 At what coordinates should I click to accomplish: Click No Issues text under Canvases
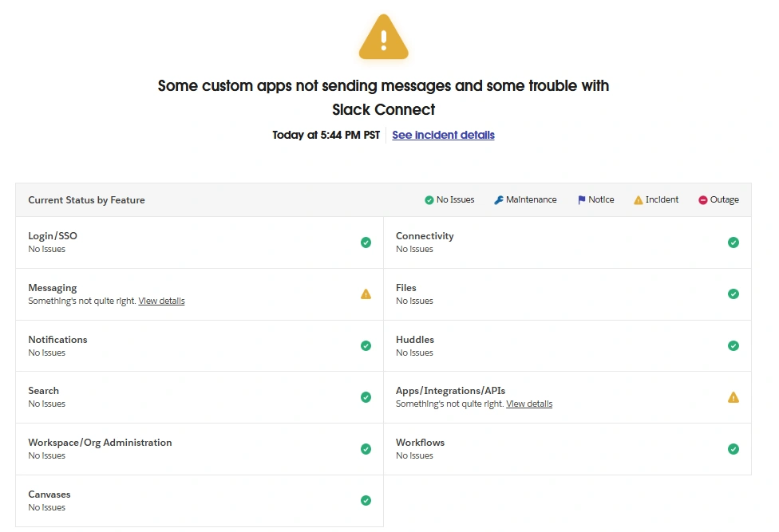(47, 508)
